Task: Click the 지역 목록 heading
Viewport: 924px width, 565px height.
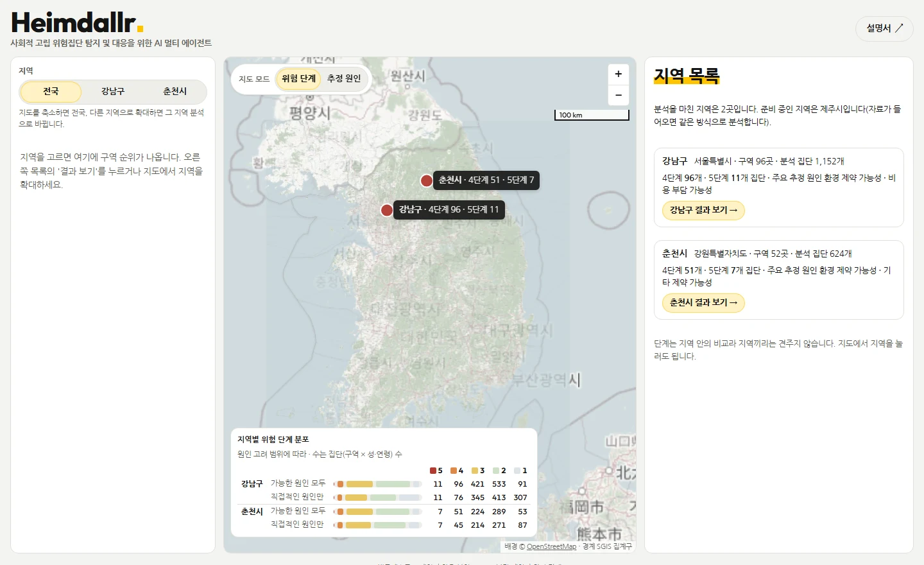Action: [687, 76]
